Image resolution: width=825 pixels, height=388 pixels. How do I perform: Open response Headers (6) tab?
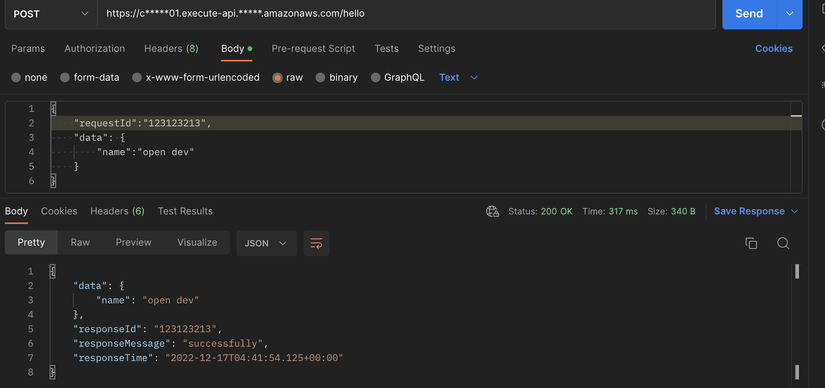(x=117, y=211)
